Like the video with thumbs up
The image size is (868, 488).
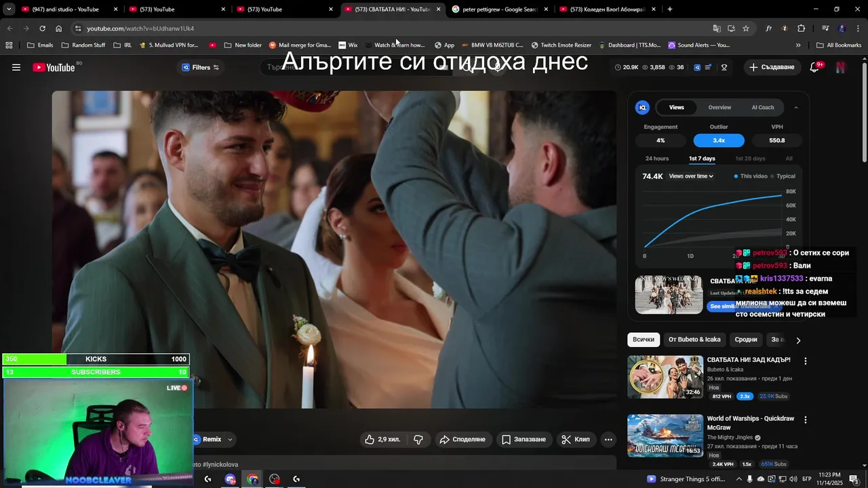pos(382,439)
